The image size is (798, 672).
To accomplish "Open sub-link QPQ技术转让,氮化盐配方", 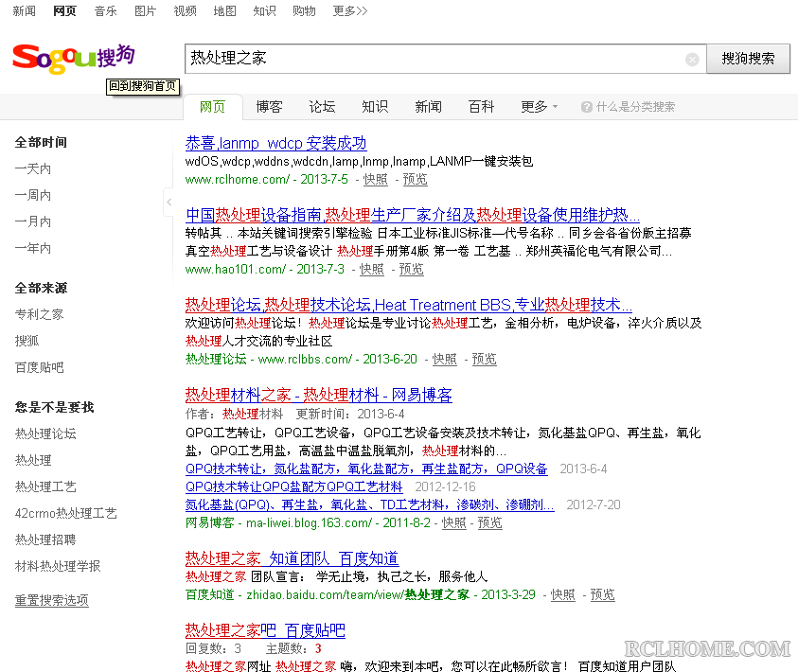I will [366, 469].
